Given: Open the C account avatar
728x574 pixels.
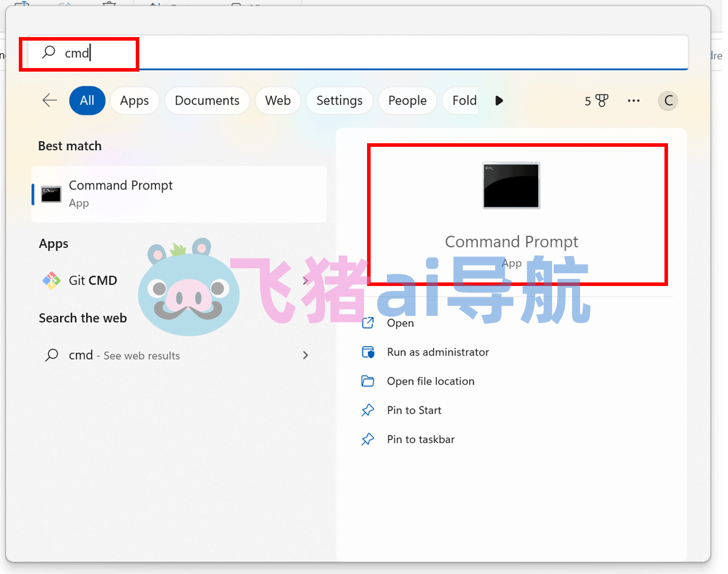Looking at the screenshot, I should [x=668, y=101].
